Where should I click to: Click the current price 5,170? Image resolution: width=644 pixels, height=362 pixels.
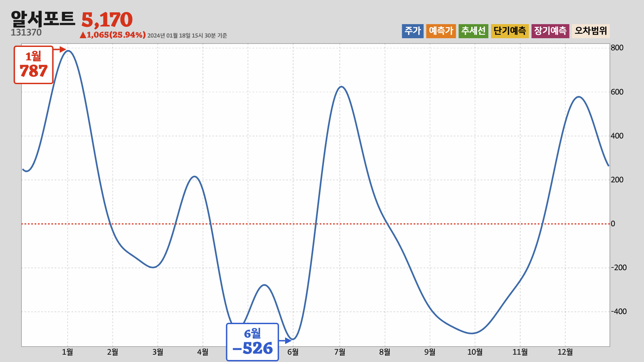107,20
